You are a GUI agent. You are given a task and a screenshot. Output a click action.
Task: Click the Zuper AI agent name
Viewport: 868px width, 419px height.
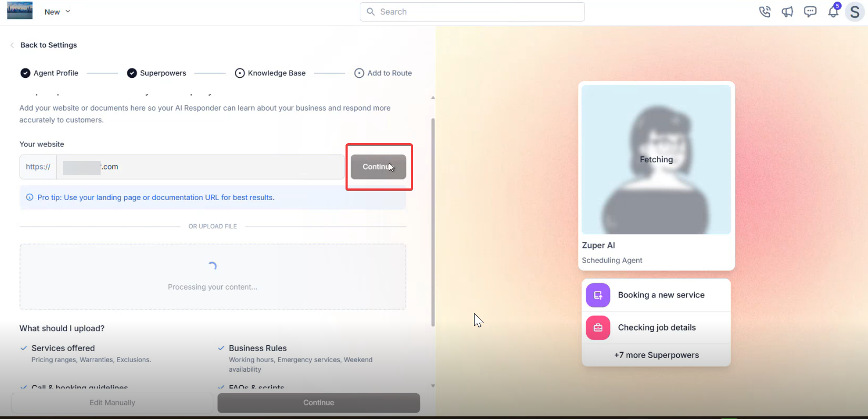pos(598,245)
